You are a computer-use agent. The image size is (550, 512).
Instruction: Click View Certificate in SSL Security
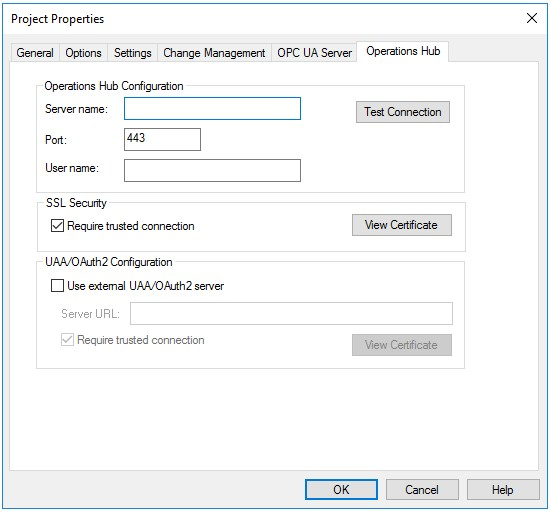pos(402,225)
